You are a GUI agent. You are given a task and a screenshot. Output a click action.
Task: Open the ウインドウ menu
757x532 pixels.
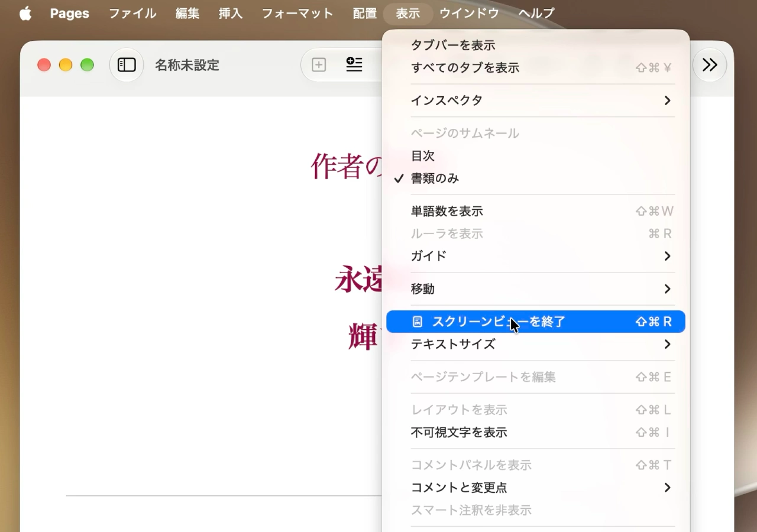click(469, 13)
